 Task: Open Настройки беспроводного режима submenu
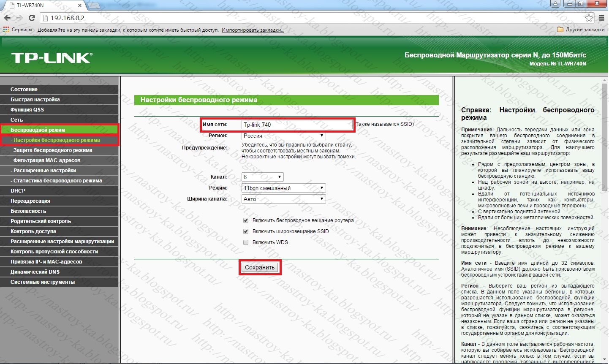coord(59,140)
